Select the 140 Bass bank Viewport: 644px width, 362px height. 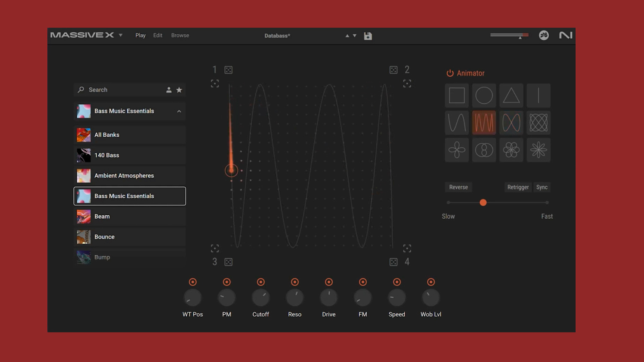(130, 155)
